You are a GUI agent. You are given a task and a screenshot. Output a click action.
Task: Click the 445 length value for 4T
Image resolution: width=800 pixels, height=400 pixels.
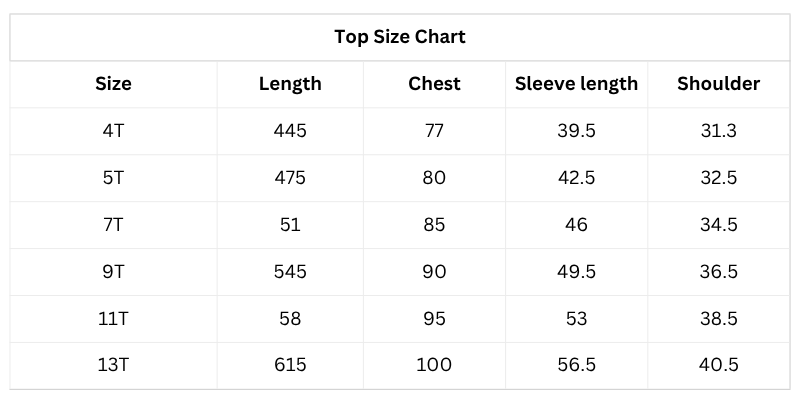pyautogui.click(x=290, y=131)
